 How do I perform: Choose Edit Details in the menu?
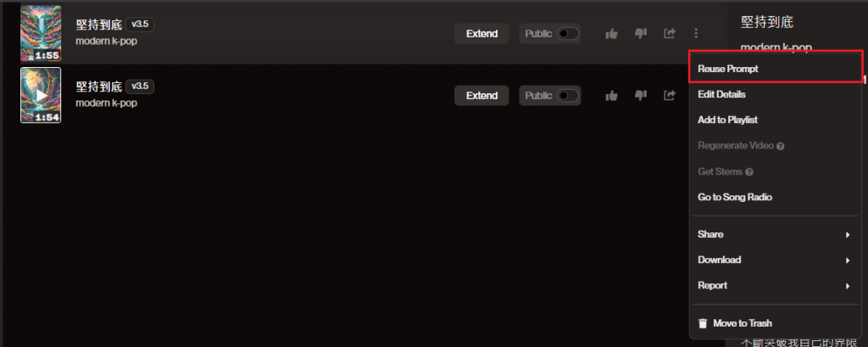tap(774, 94)
